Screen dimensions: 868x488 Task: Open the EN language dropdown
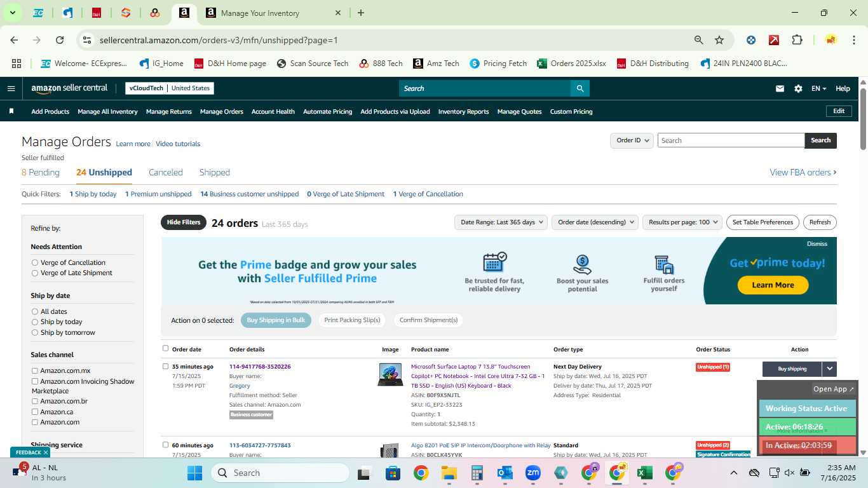pos(818,88)
